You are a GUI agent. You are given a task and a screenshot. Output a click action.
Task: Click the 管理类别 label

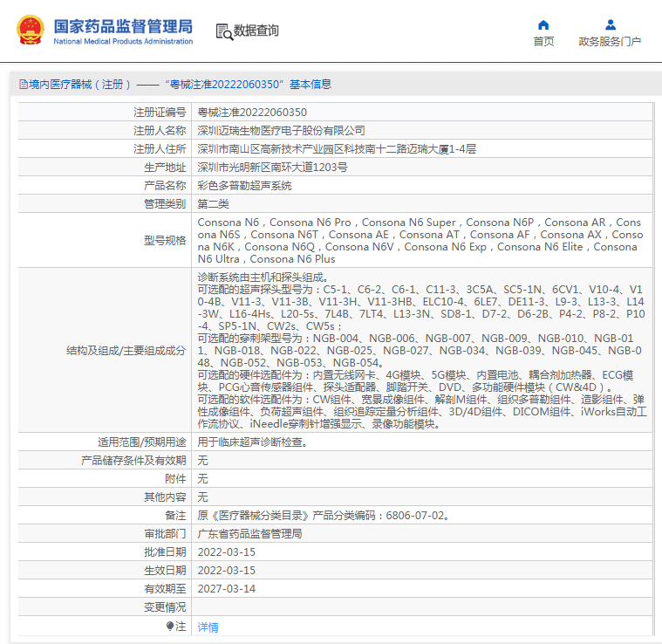pyautogui.click(x=165, y=204)
